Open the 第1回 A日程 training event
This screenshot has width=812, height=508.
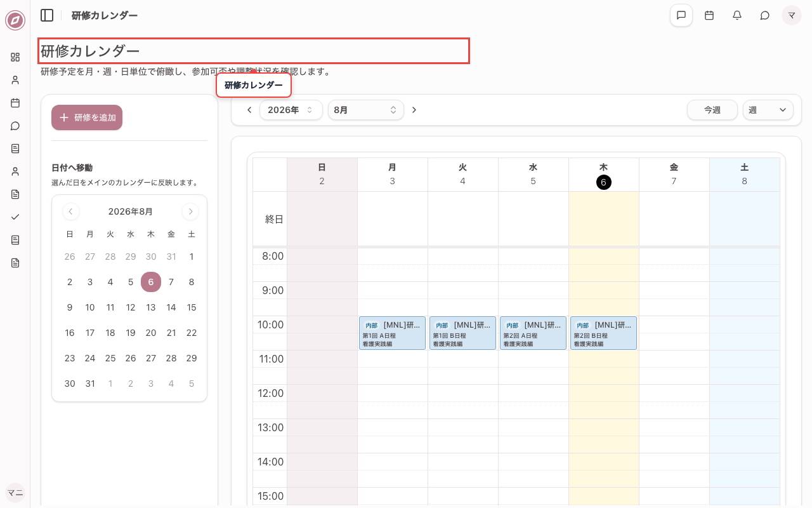coord(392,333)
